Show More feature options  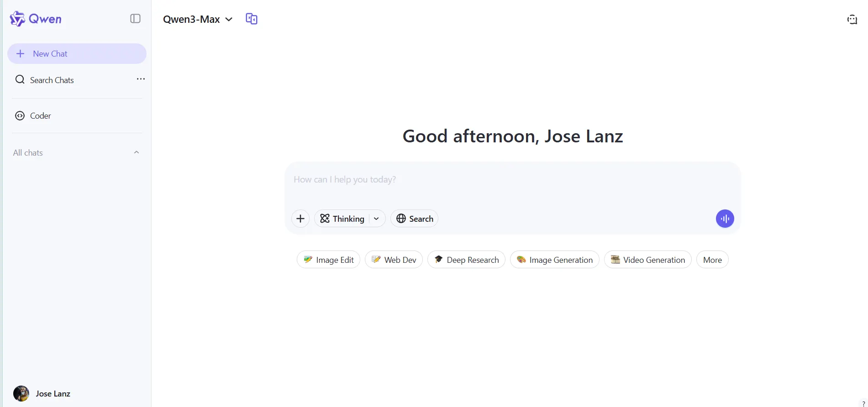click(x=712, y=260)
